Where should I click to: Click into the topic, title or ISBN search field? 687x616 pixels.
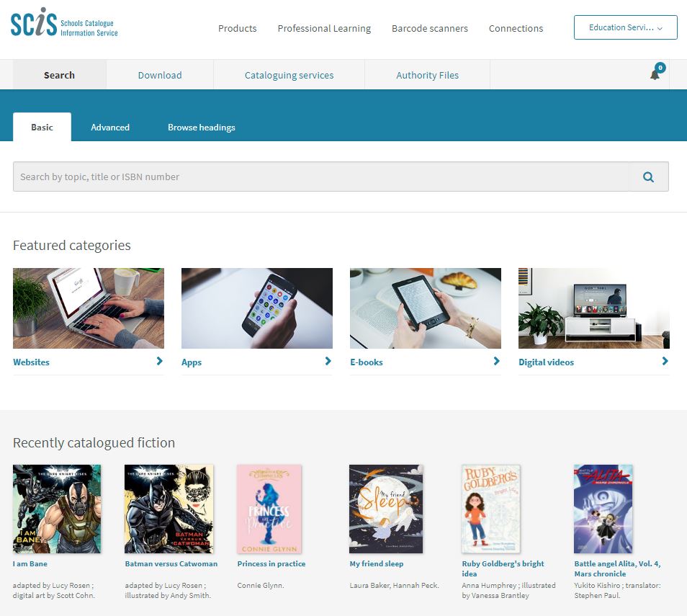321,177
